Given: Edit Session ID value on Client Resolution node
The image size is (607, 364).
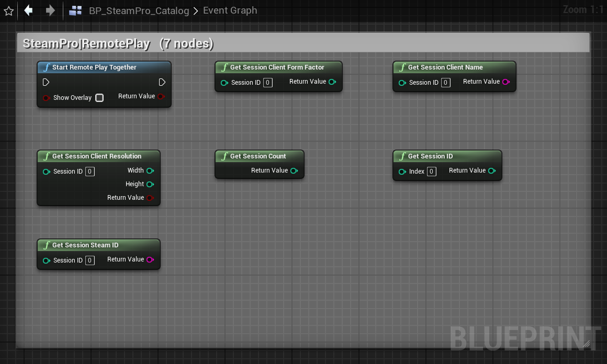Looking at the screenshot, I should 90,172.
